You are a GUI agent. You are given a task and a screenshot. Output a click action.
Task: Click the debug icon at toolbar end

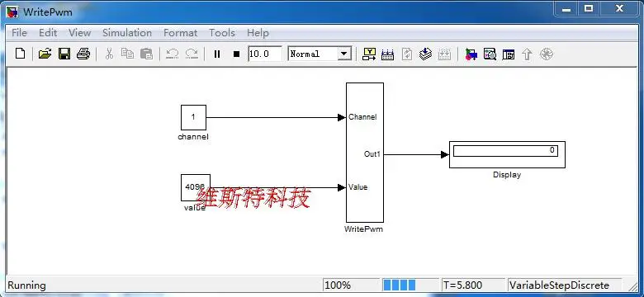point(547,54)
